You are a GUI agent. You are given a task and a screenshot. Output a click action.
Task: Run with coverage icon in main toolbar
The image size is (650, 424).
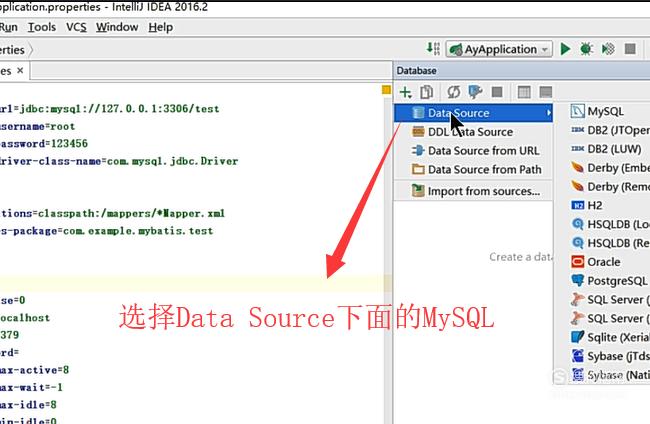(x=608, y=49)
